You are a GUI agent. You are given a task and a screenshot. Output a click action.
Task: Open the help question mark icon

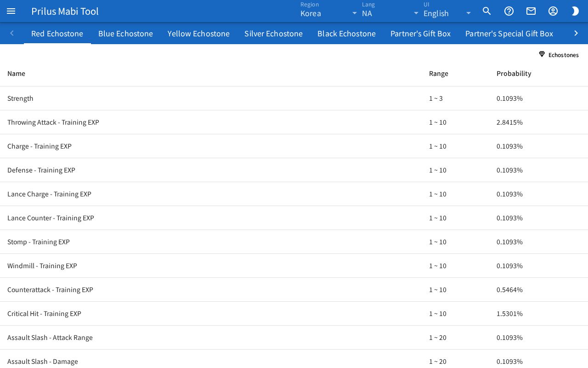pos(509,11)
